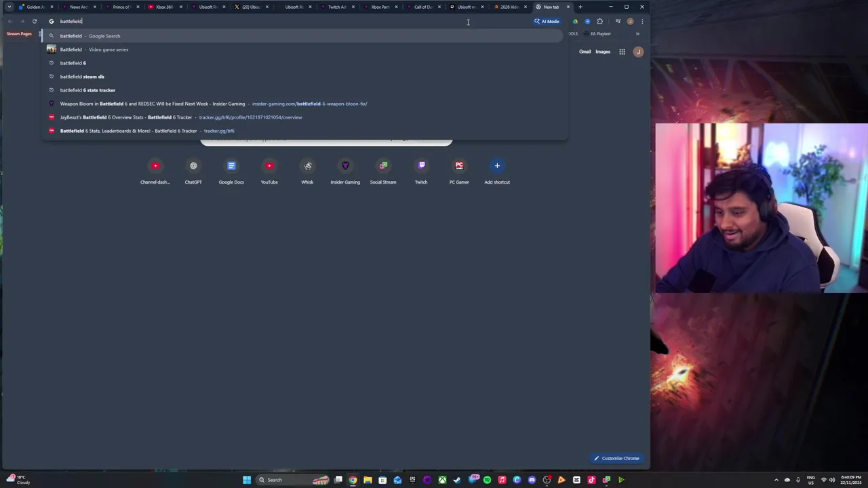Expand the Chrome tab search dropdown
Screen dimensions: 868x488
point(9,7)
